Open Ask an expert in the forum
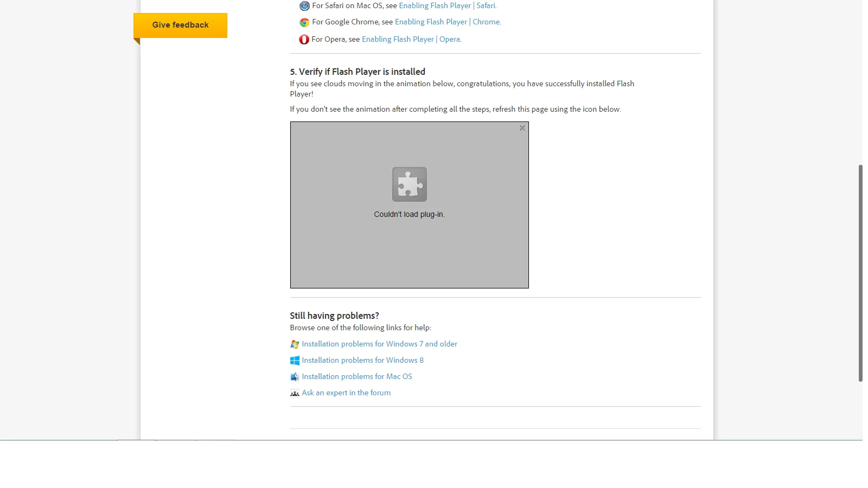This screenshot has height=488, width=868. click(346, 393)
